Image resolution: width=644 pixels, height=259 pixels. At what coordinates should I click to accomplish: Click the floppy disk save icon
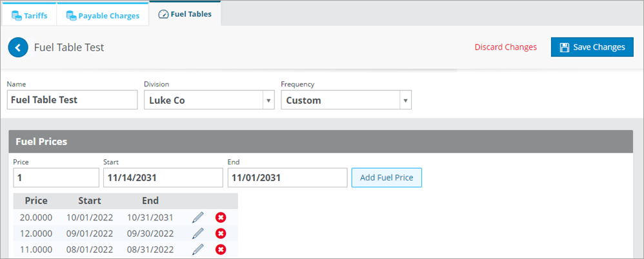pyautogui.click(x=565, y=47)
